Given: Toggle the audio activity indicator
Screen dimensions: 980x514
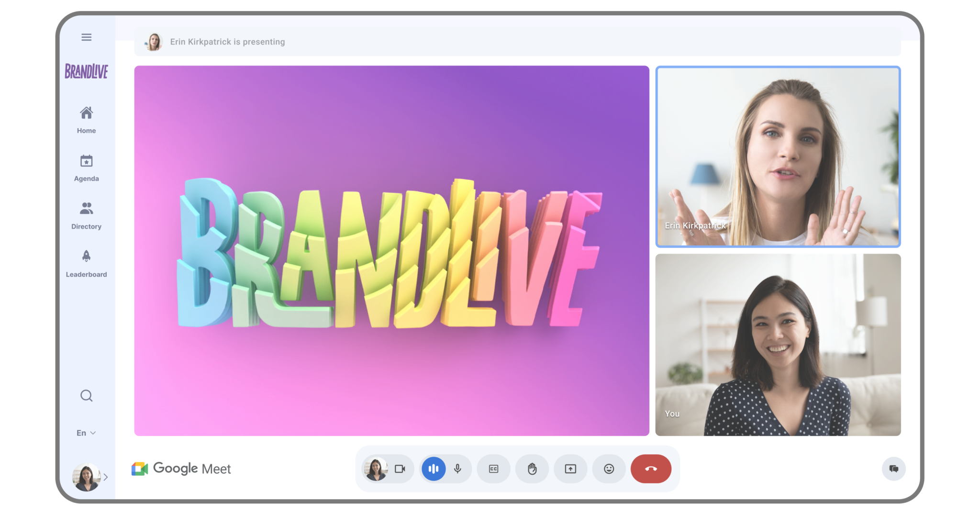Looking at the screenshot, I should [x=433, y=469].
